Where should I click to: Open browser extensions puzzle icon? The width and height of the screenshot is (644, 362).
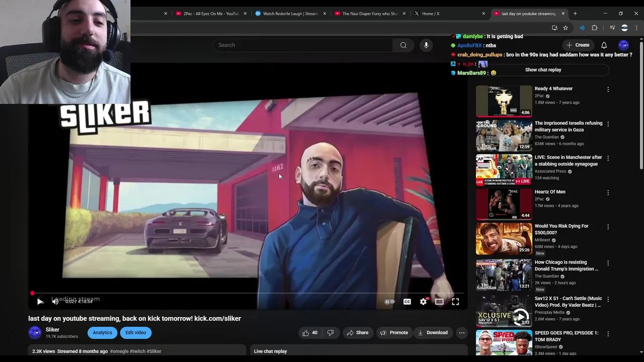[x=595, y=28]
